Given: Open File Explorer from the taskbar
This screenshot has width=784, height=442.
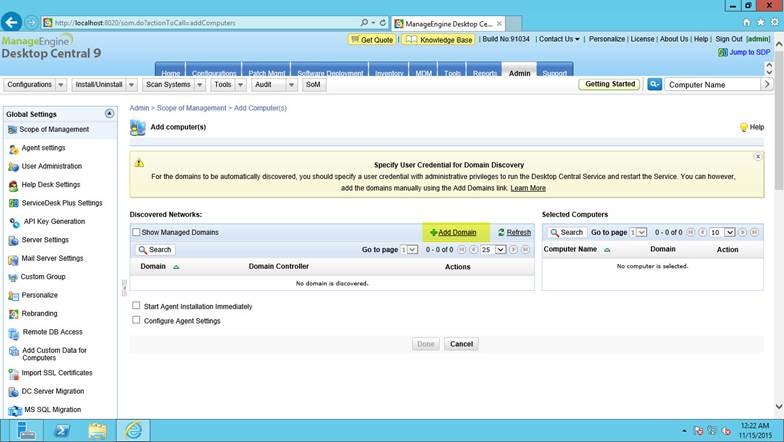Looking at the screenshot, I should 98,430.
